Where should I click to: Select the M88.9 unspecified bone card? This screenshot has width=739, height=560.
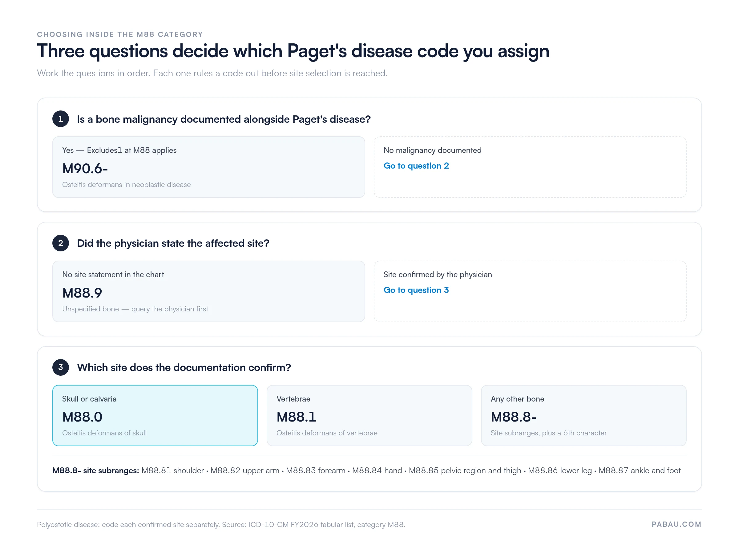[208, 291]
